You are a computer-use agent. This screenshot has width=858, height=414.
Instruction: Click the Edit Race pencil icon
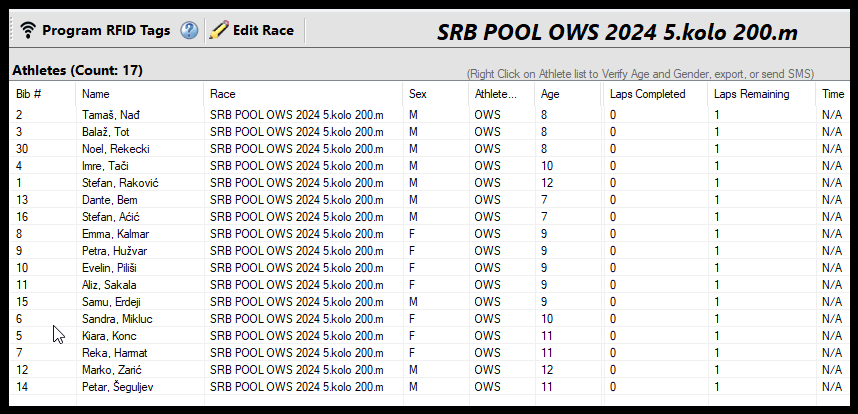(218, 30)
